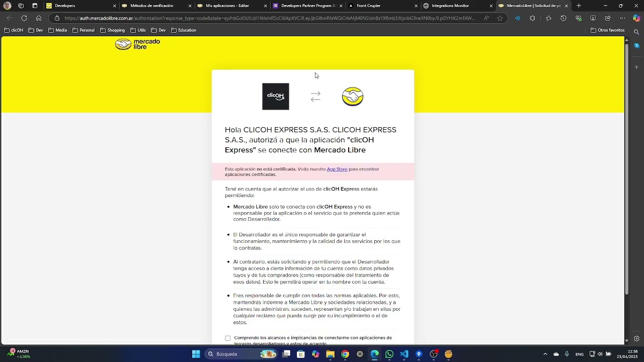Open the tab actions menu icon
The height and width of the screenshot is (362, 644).
click(35, 6)
